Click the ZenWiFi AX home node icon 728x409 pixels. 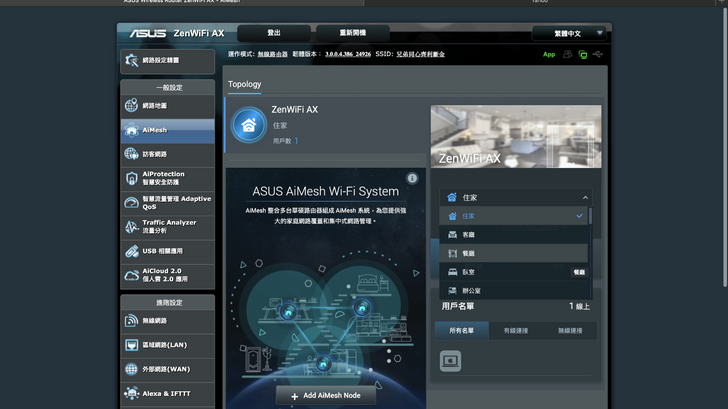tap(249, 126)
